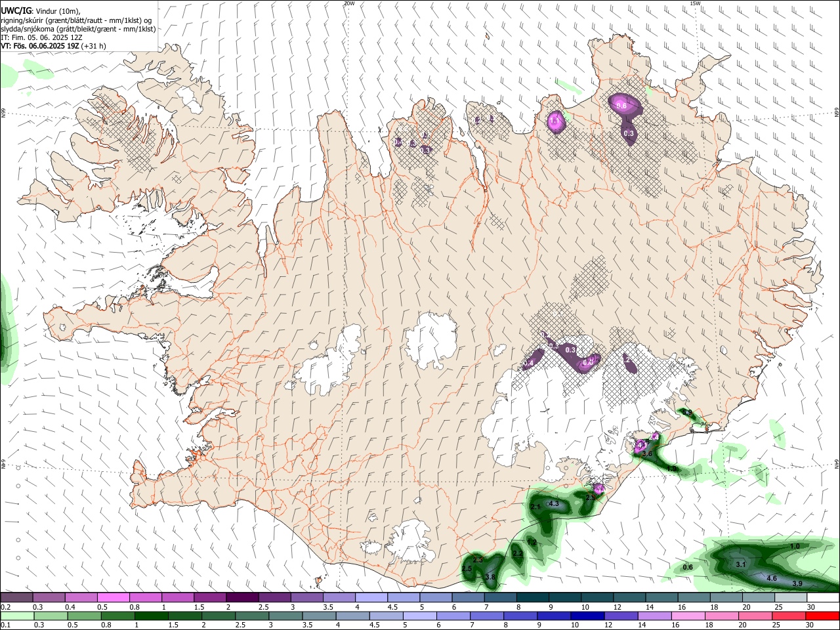Click the 1.1 snowfall value in the pink blob

point(555,121)
